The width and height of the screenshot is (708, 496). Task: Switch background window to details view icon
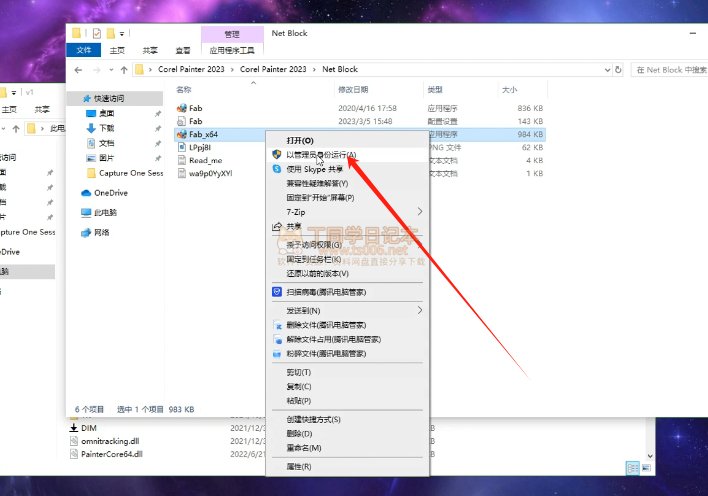coord(633,468)
